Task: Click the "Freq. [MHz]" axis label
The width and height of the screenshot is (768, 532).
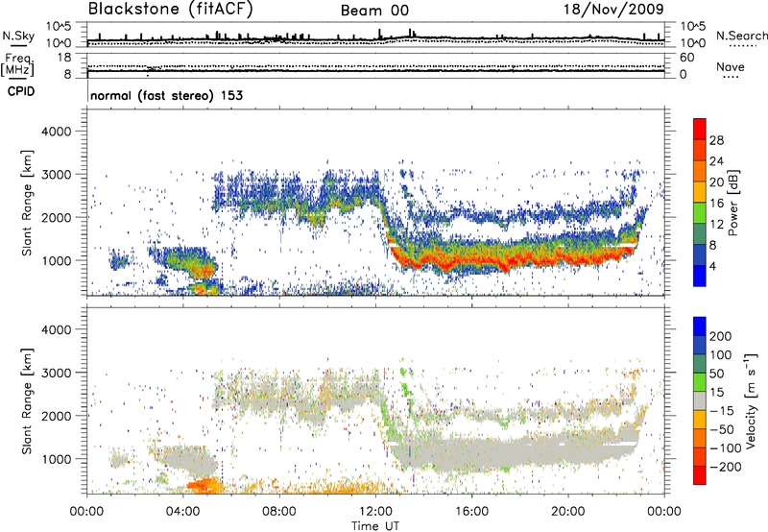Action: 17,65
